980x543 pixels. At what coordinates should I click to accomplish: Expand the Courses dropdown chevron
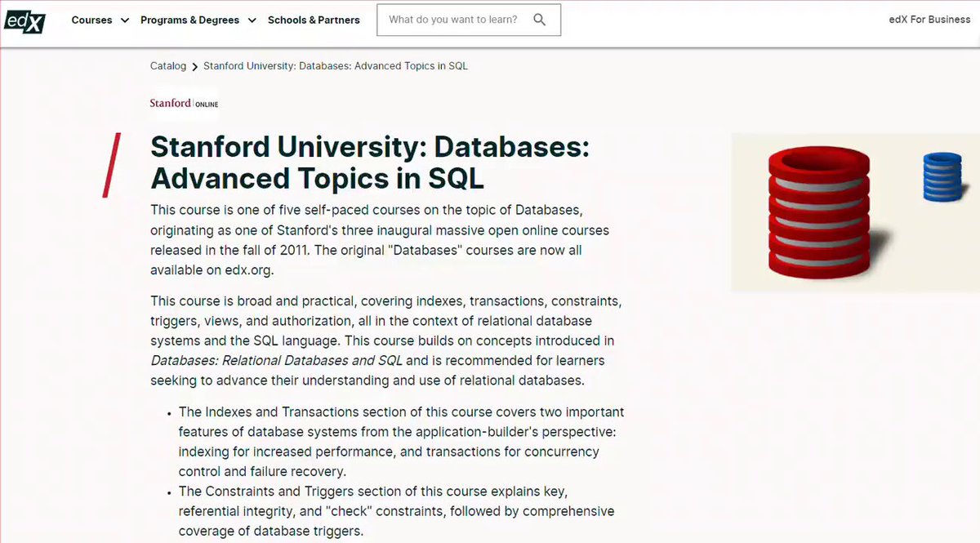[125, 20]
